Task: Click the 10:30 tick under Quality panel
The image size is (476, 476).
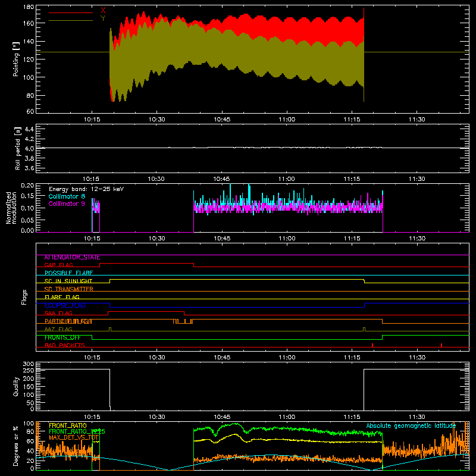Action: (x=157, y=417)
